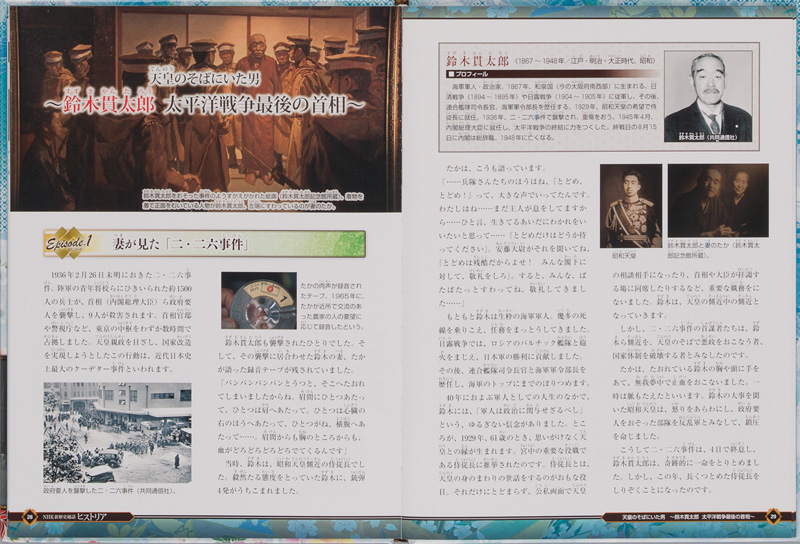Click the headline text "太平洋戦争最後の首相"

tap(257, 105)
